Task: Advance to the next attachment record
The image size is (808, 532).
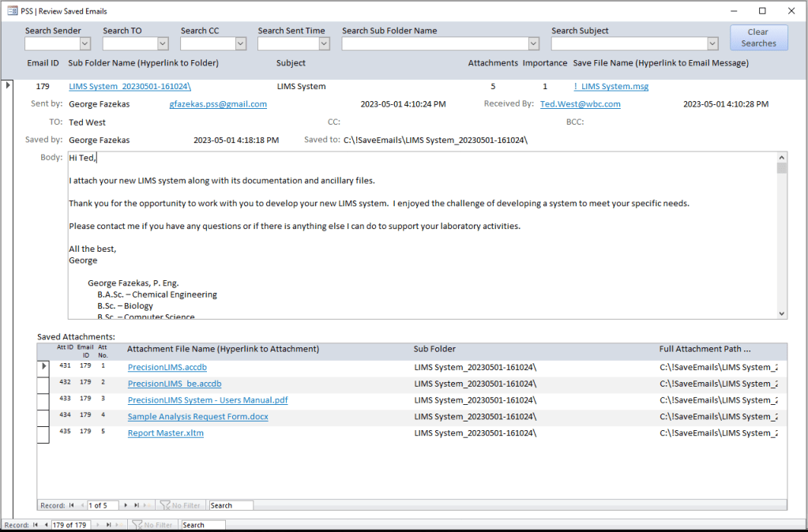Action: (126, 504)
